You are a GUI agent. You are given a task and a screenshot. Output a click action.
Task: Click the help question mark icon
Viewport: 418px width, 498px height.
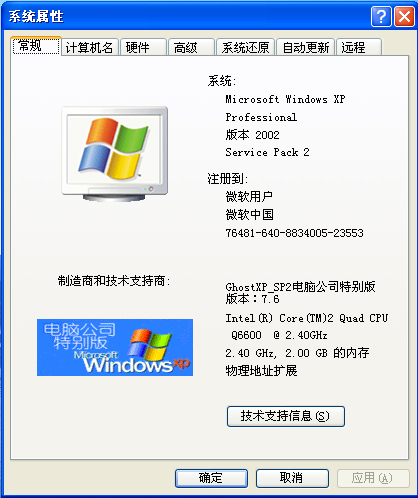point(381,16)
